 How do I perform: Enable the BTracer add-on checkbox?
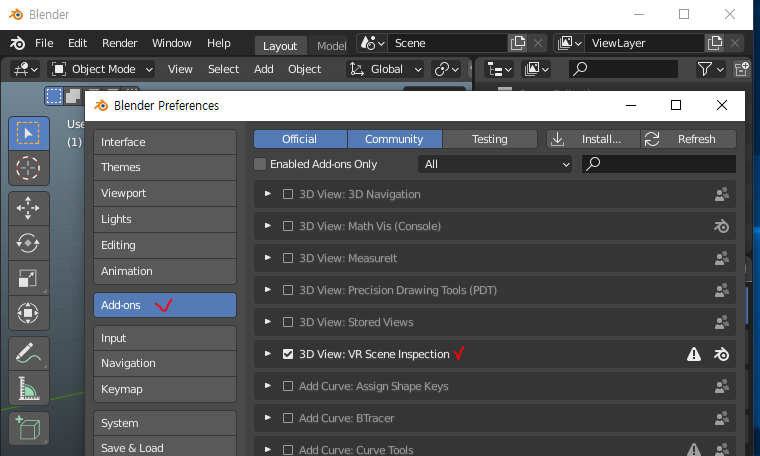(288, 418)
